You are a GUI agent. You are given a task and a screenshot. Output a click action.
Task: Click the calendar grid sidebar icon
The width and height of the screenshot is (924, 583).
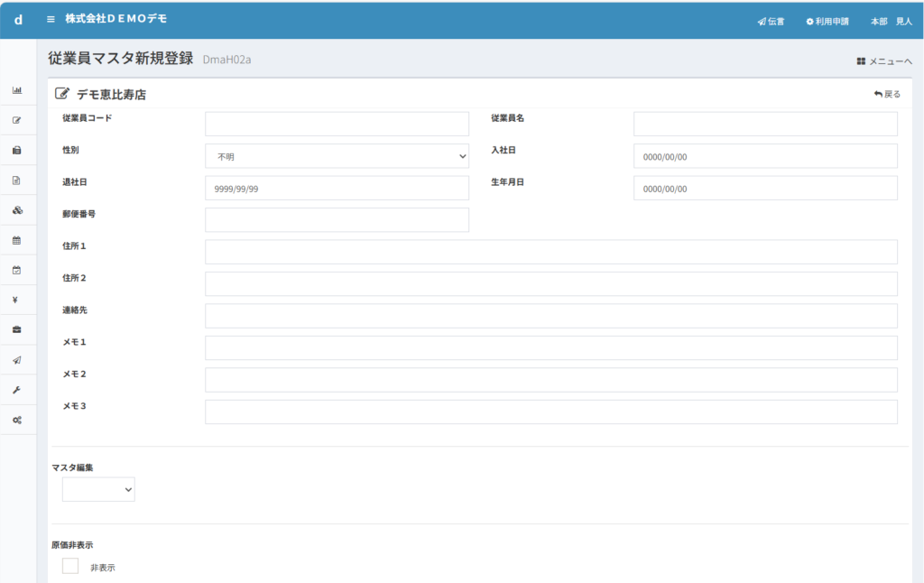pos(16,240)
